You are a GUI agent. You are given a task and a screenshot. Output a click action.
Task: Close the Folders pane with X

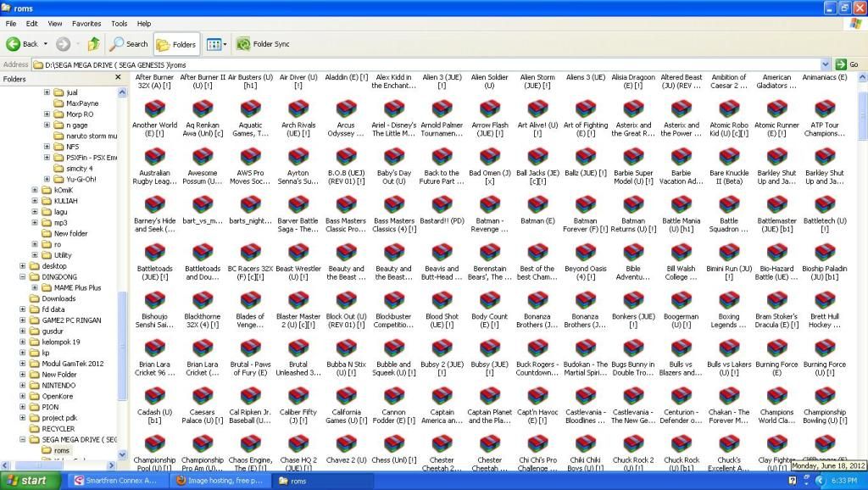click(118, 77)
